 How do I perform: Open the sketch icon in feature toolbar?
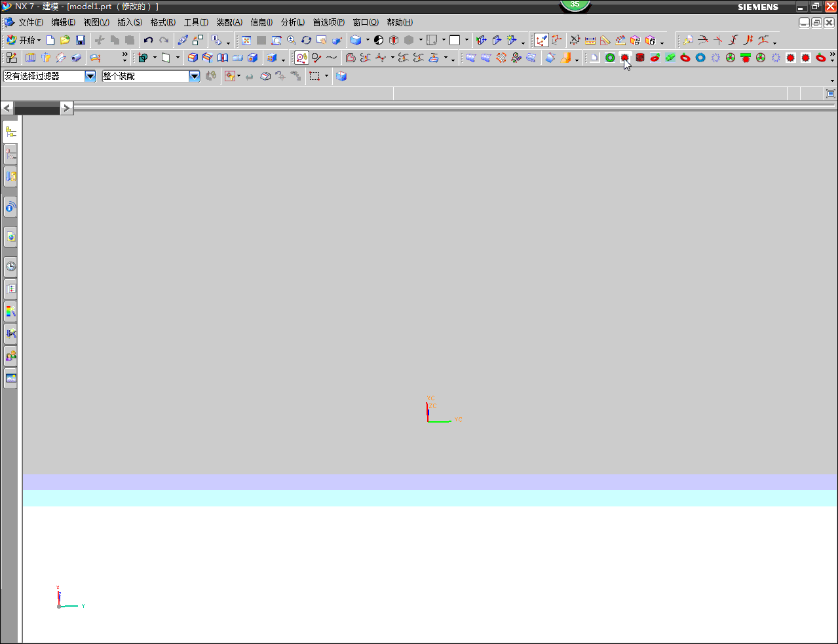tap(11, 58)
